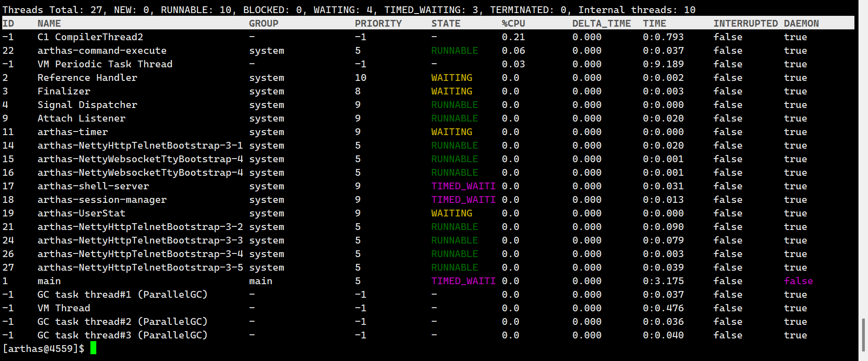
Task: Click the [arthas@4559]$ prompt
Action: tap(43, 349)
